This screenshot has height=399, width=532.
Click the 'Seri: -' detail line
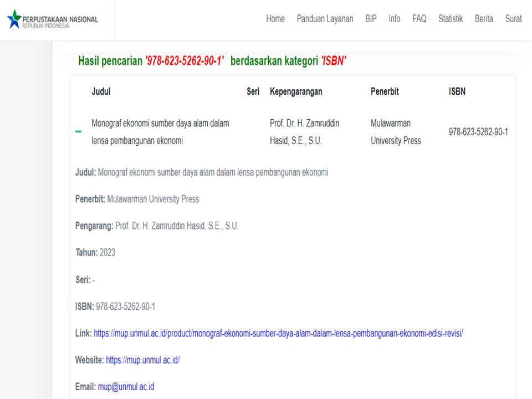(85, 279)
